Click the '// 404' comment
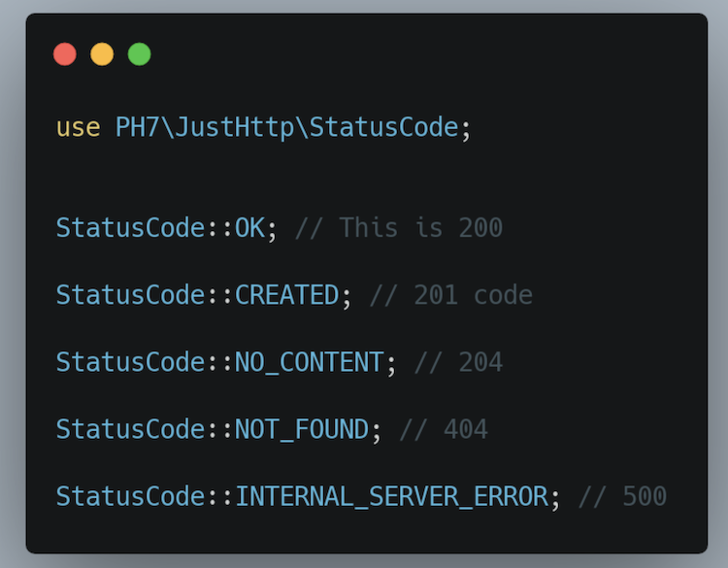728x568 pixels. (x=444, y=429)
